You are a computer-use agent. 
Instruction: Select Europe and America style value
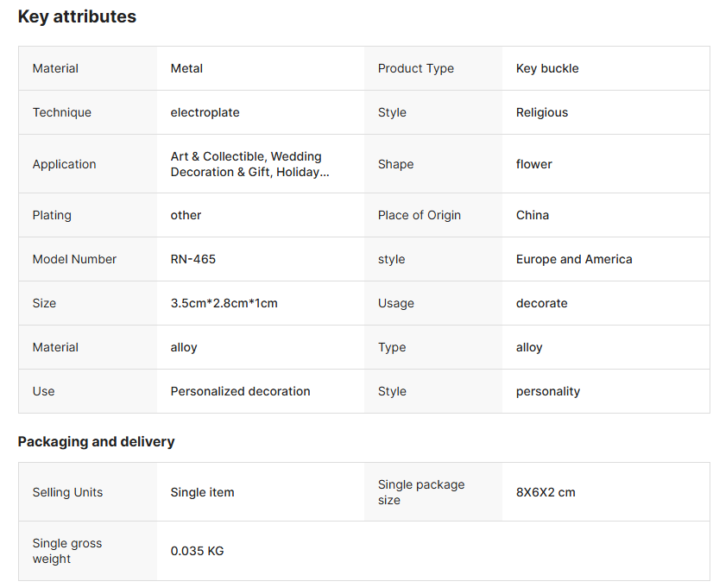[574, 259]
